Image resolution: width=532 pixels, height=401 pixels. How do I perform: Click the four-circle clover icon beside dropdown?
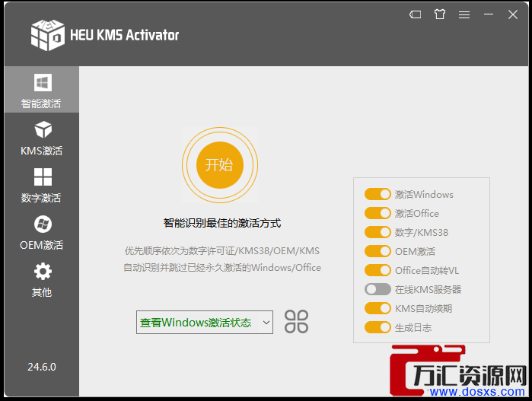(x=296, y=322)
